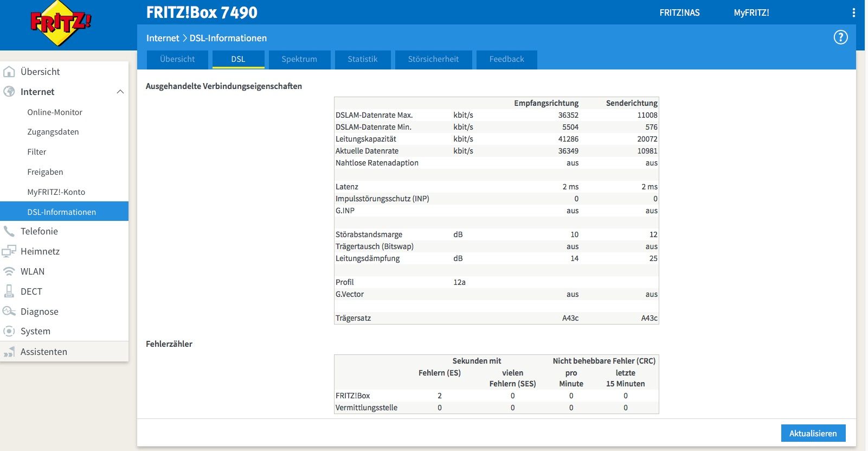Open MyFRITZ!-Konto in the sidebar

[x=56, y=192]
